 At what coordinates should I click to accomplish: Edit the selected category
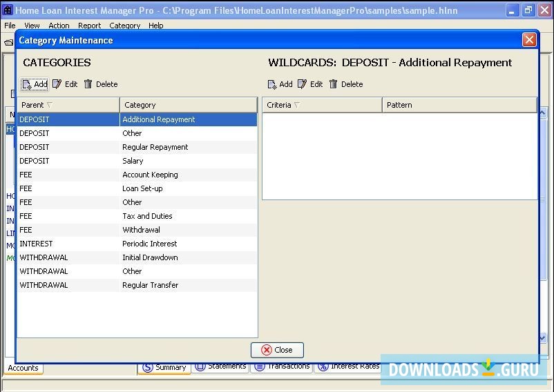pos(65,84)
